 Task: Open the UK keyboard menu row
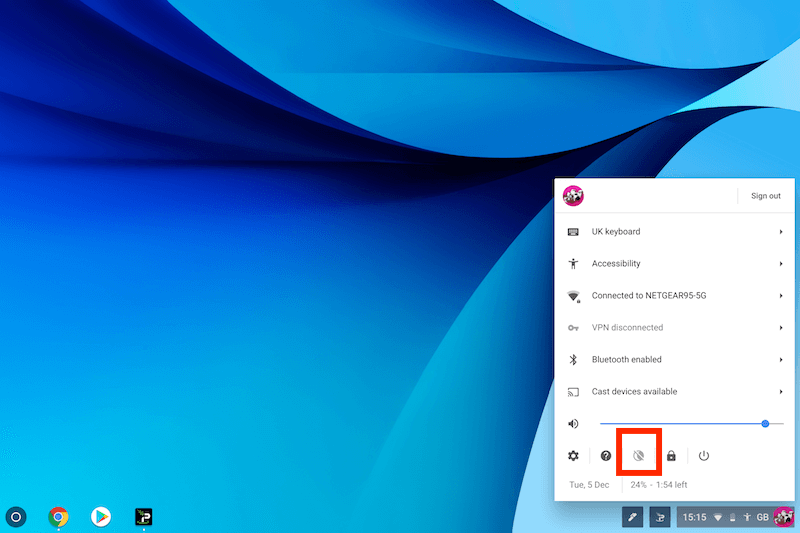click(x=674, y=232)
